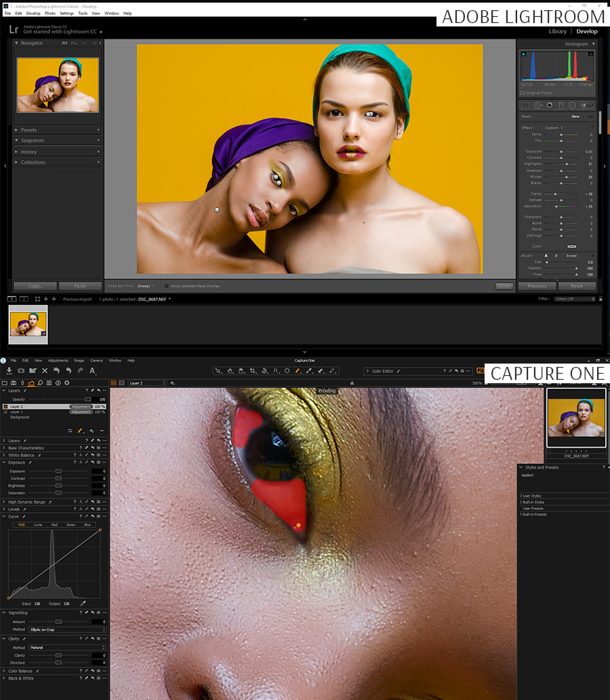Image resolution: width=610 pixels, height=700 pixels.
Task: Click the Previous button in Lightroom
Action: pyautogui.click(x=537, y=286)
